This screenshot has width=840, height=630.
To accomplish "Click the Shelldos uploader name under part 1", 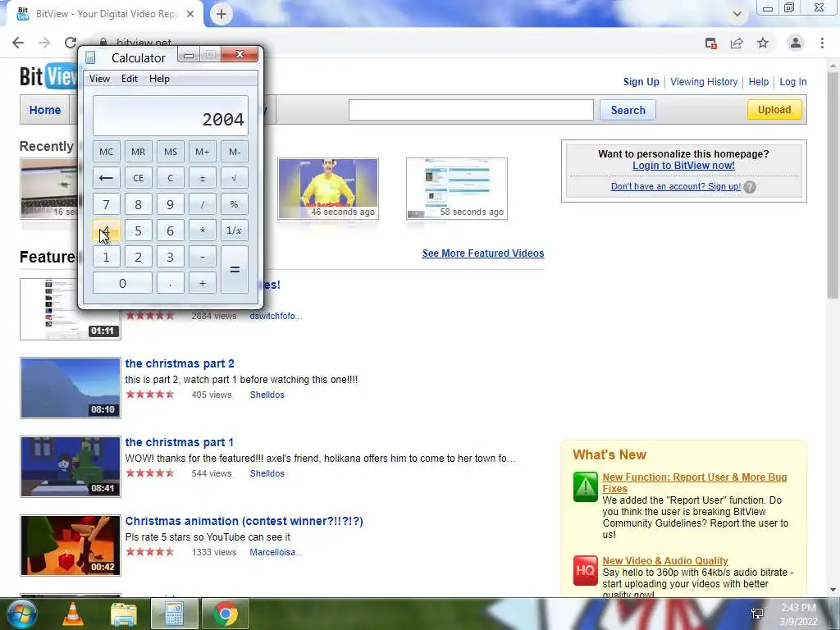I will (x=267, y=473).
